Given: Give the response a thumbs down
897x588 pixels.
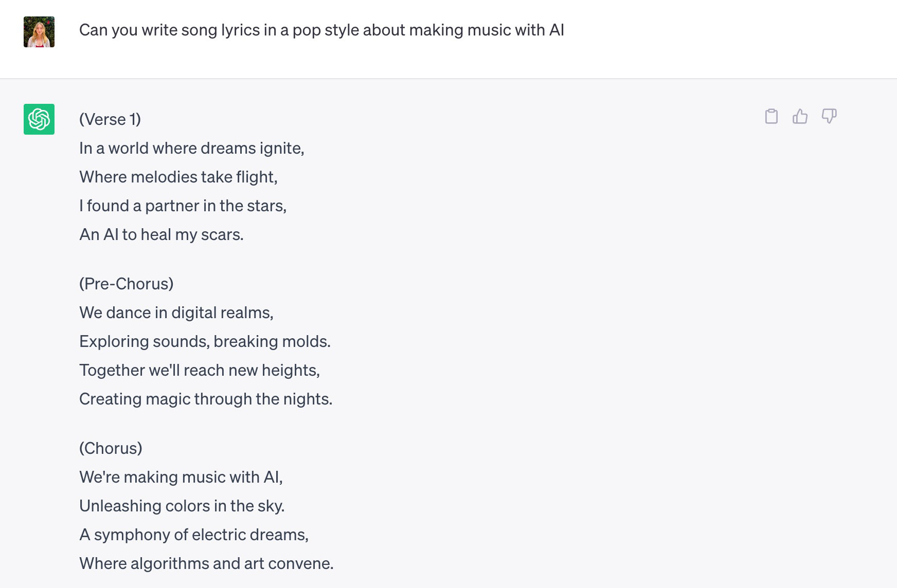Looking at the screenshot, I should coord(829,116).
